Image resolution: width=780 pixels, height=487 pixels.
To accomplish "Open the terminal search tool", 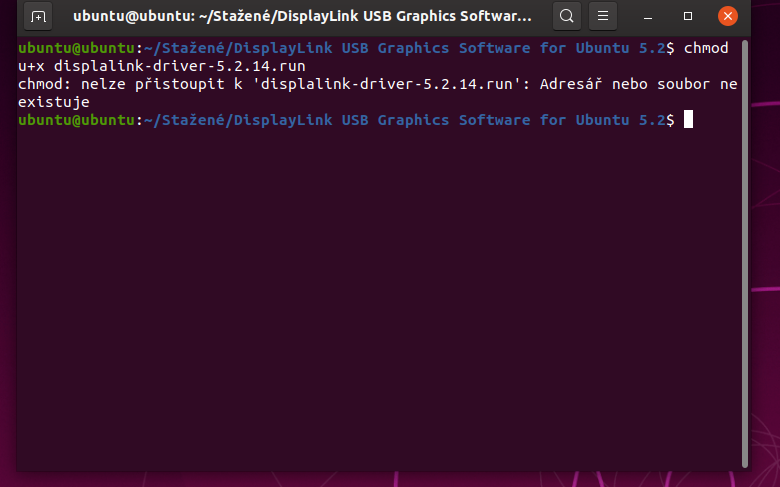I will (x=567, y=16).
